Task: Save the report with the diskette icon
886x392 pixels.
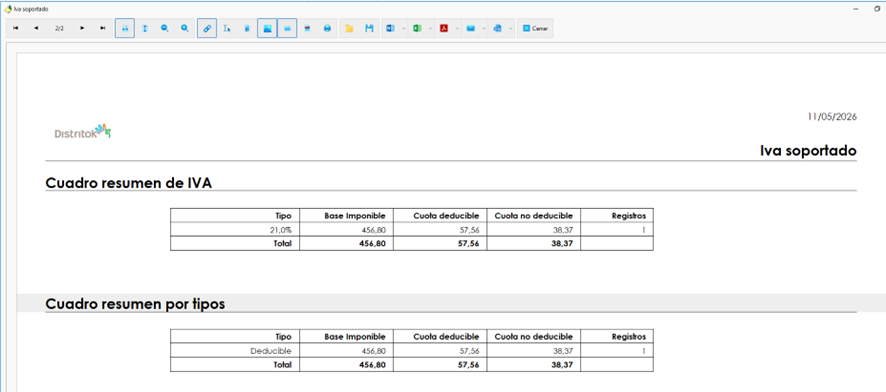Action: (369, 28)
